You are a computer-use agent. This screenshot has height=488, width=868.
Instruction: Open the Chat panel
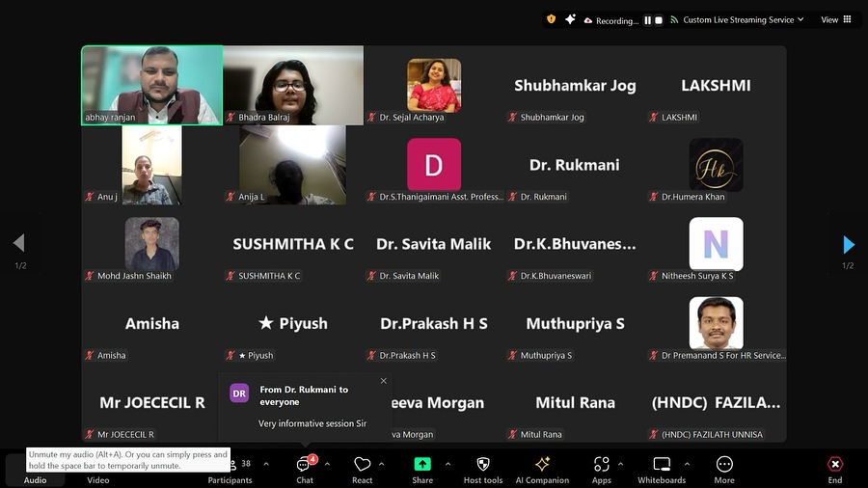304,468
